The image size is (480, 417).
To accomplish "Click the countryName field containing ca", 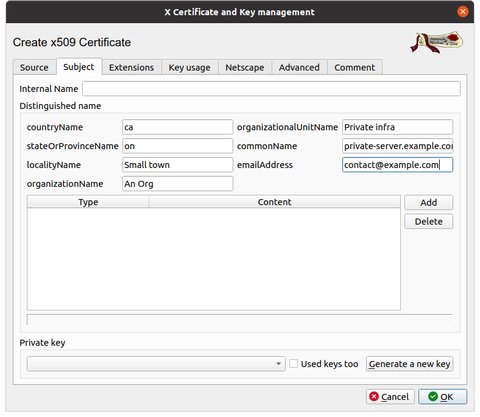I will (x=177, y=127).
